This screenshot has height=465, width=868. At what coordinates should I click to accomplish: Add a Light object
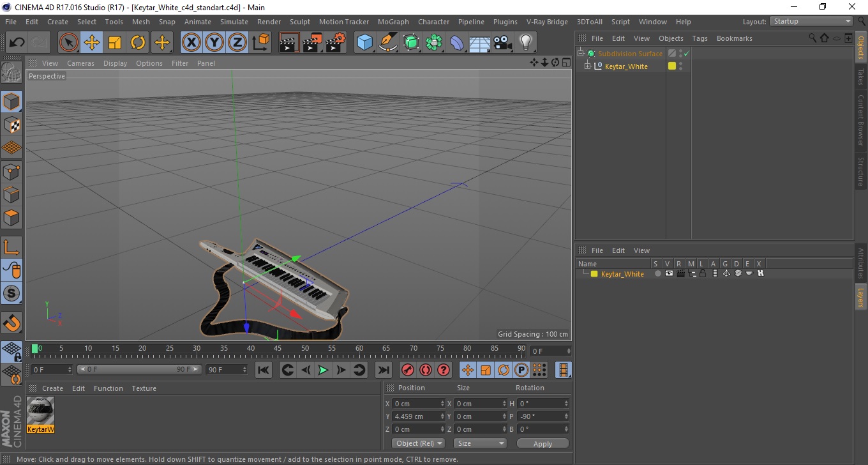click(525, 43)
